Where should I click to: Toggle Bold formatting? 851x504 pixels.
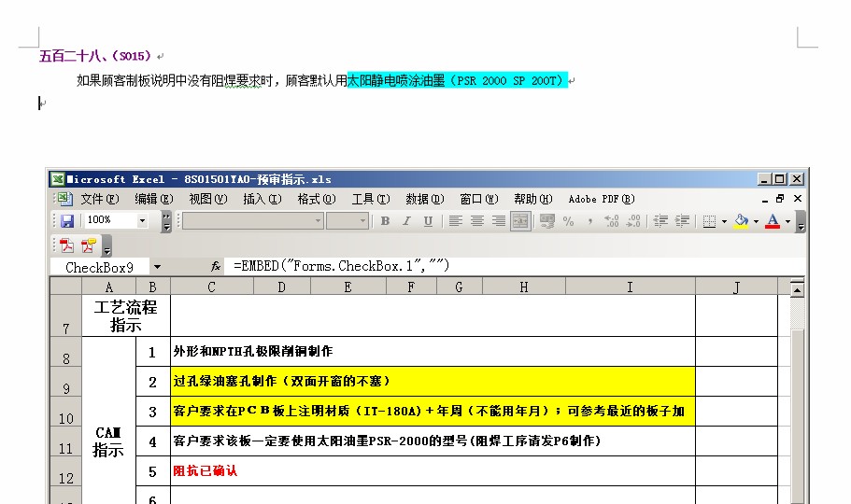(x=386, y=221)
